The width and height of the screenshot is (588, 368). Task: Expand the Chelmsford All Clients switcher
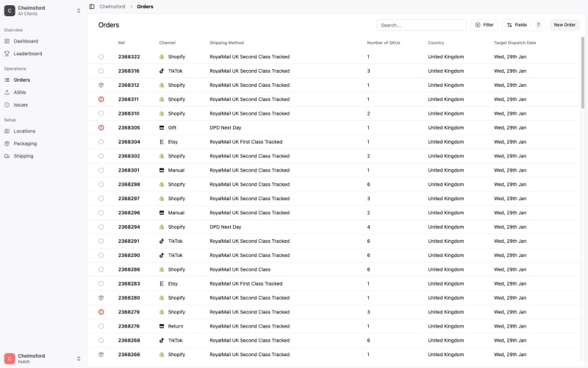coord(43,10)
